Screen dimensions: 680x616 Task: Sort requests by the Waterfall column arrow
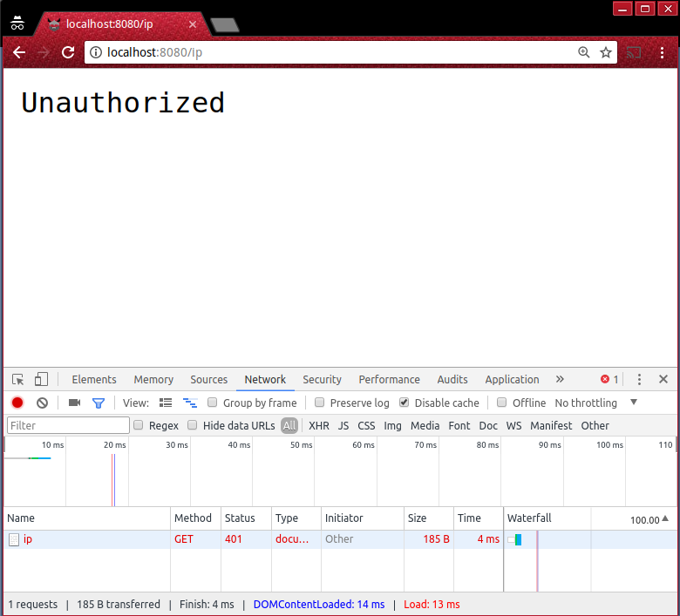(x=665, y=518)
